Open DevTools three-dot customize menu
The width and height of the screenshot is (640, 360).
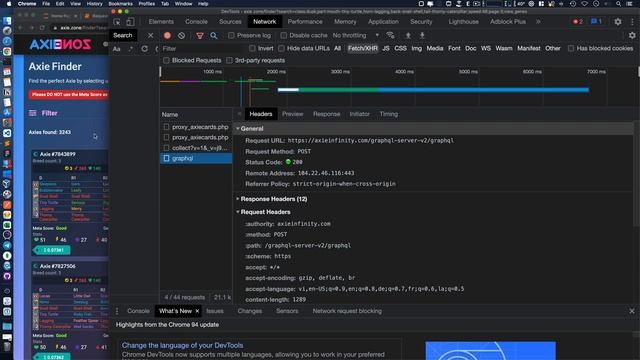(632, 22)
